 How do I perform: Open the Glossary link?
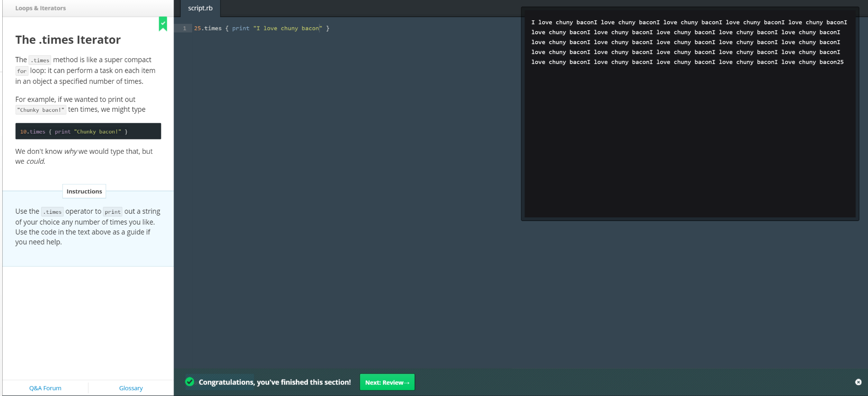[x=131, y=388]
